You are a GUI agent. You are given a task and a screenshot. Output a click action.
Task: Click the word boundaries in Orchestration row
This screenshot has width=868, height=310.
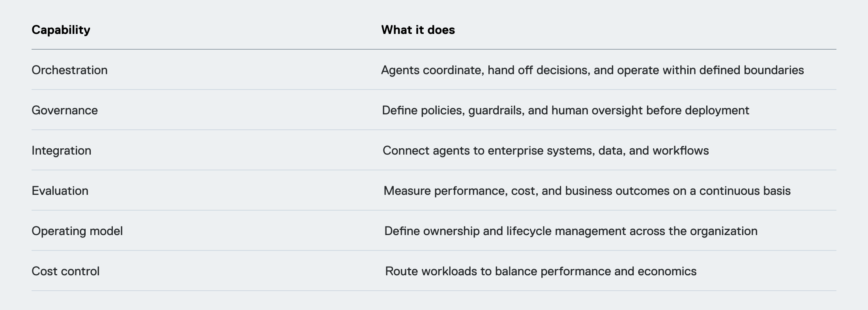tap(774, 70)
